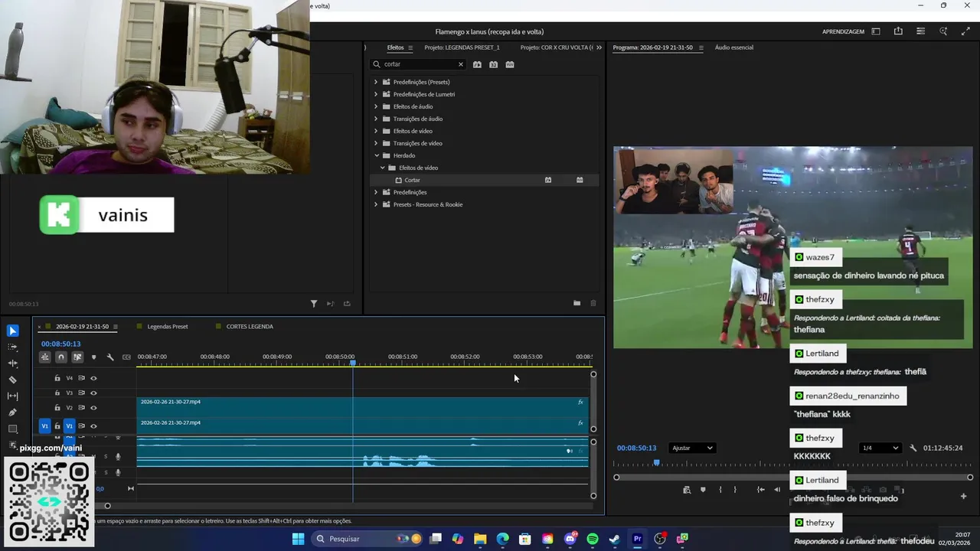Toggle V4 track visibility eye

coord(93,378)
